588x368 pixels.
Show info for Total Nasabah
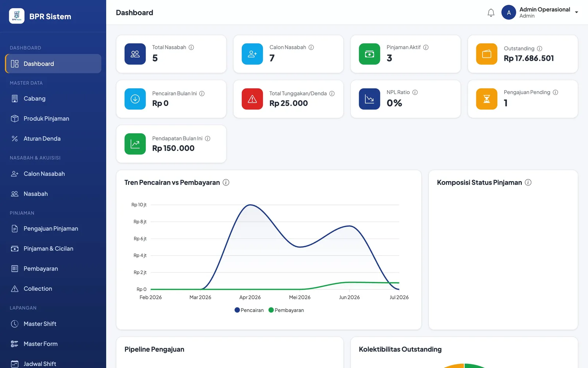click(191, 47)
